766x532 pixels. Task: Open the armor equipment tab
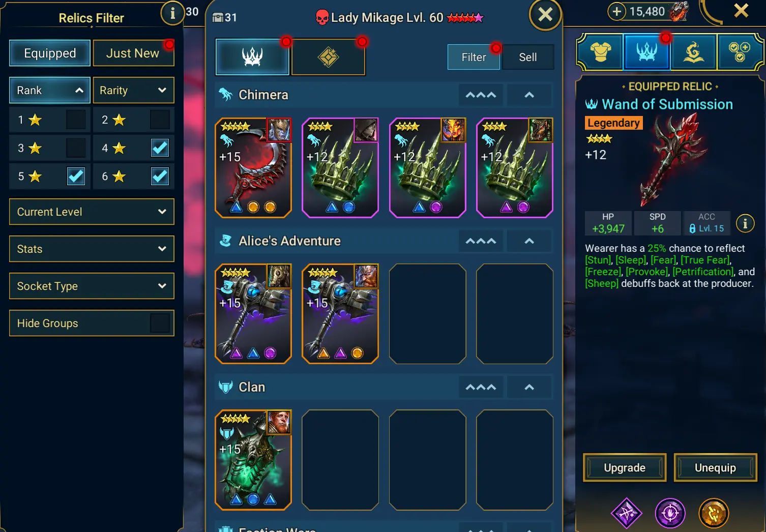(x=601, y=52)
